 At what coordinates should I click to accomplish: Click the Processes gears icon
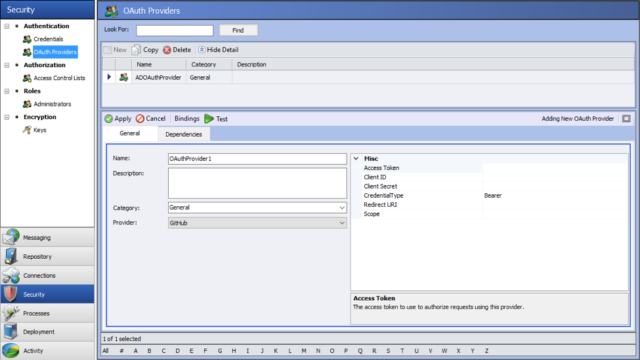(x=11, y=313)
